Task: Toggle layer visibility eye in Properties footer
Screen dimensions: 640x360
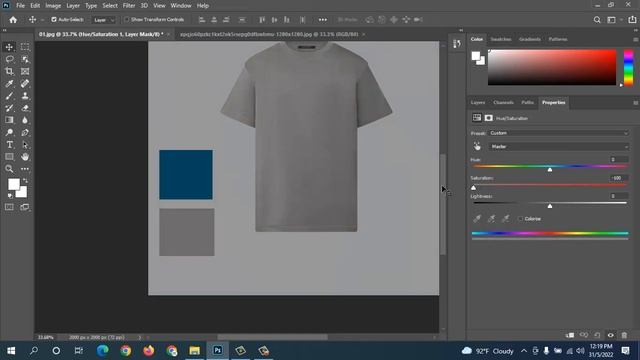Action: [611, 335]
